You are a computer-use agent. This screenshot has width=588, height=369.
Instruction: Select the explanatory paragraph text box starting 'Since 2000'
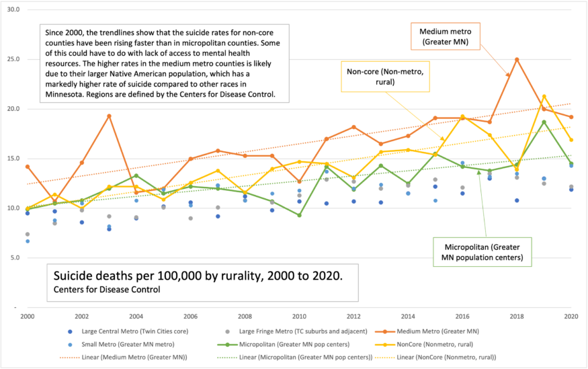[x=165, y=63]
